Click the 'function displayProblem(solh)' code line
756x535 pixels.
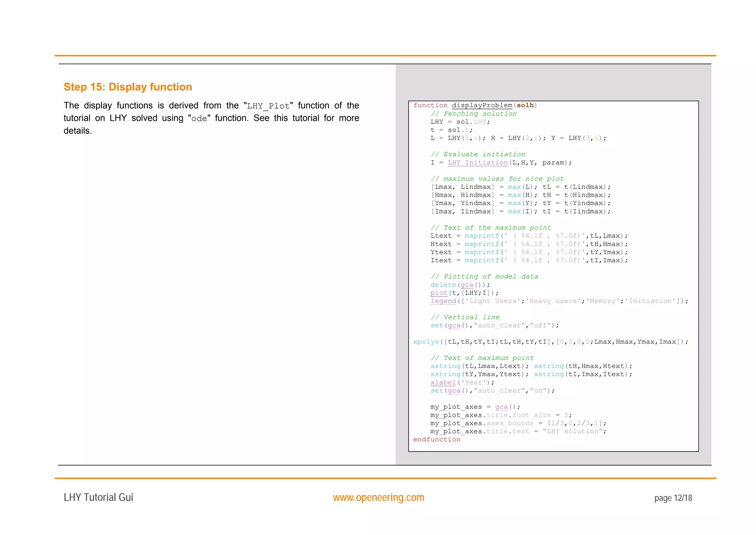click(475, 105)
